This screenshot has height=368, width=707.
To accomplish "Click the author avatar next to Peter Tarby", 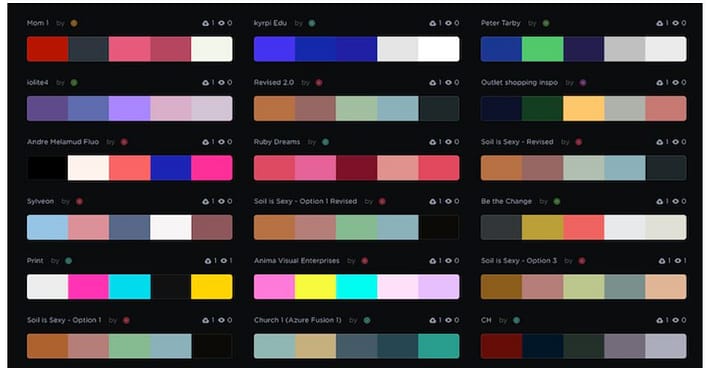I will click(x=546, y=23).
